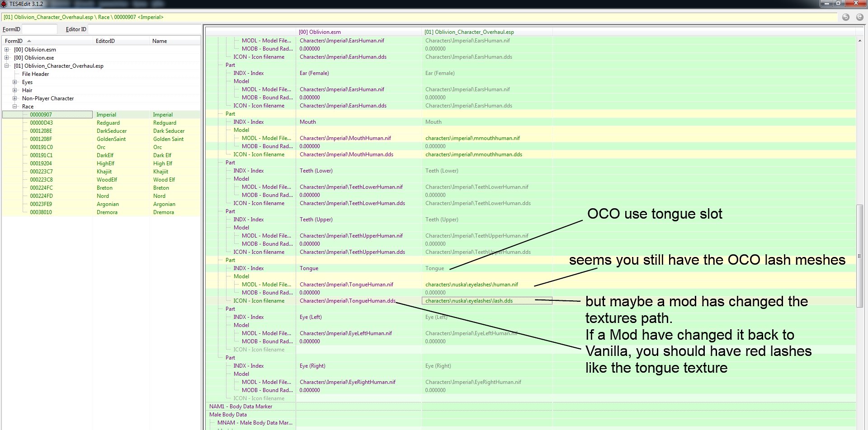Sort by the FormID column header

pos(47,41)
